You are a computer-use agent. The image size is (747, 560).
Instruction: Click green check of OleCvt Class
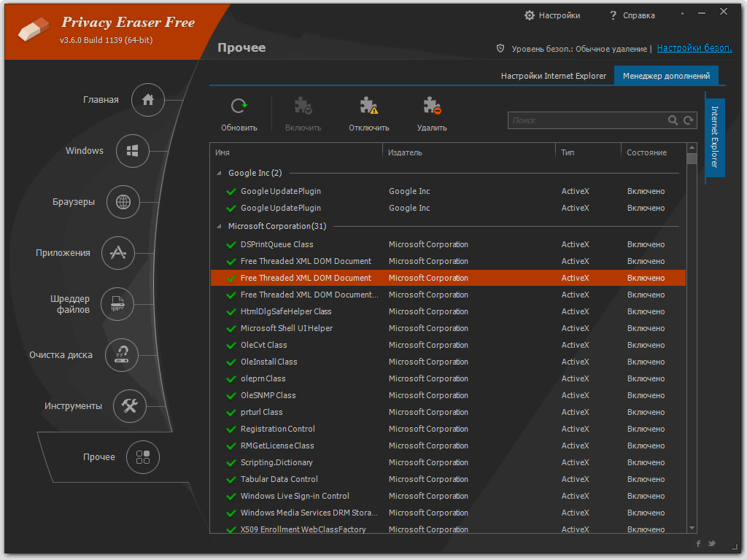pyautogui.click(x=231, y=345)
